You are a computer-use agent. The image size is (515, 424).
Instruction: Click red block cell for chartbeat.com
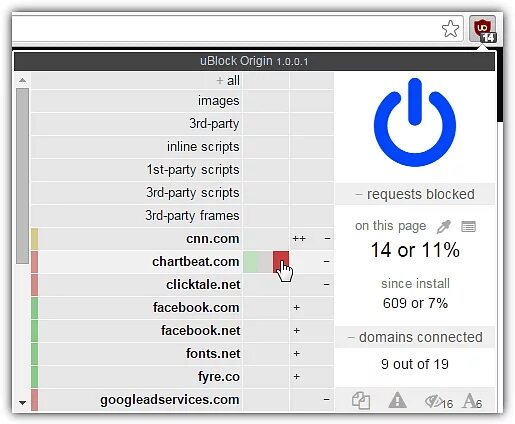pos(281,262)
